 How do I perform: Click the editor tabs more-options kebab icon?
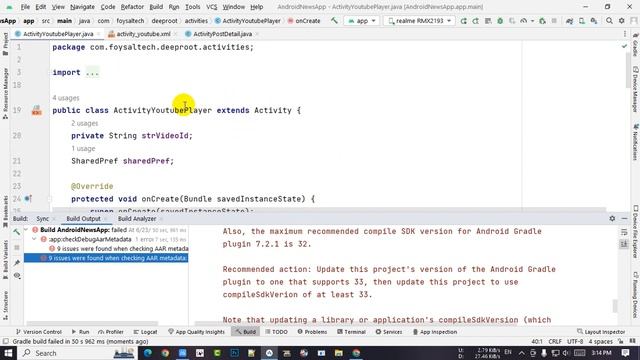pyautogui.click(x=625, y=34)
